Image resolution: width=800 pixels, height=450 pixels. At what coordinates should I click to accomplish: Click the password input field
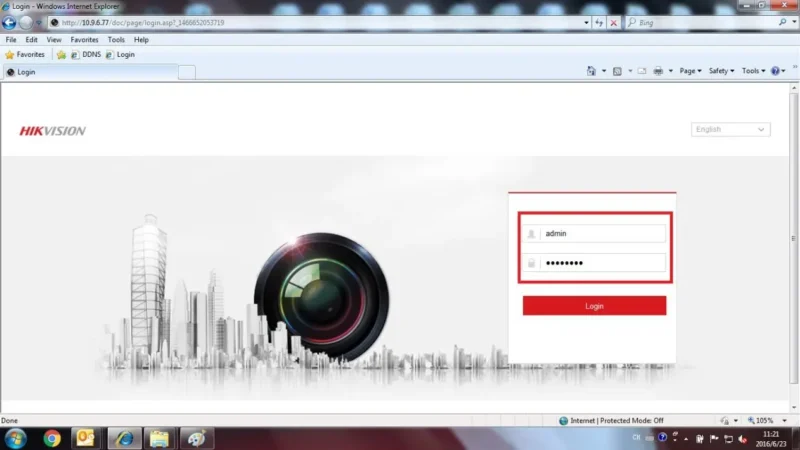(594, 263)
